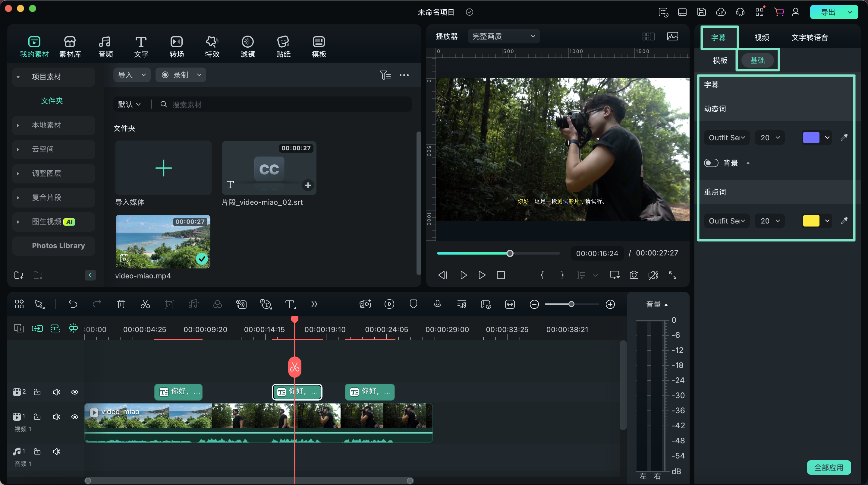The image size is (868, 485).
Task: Select the 模板 sub-tab in properties
Action: 720,60
